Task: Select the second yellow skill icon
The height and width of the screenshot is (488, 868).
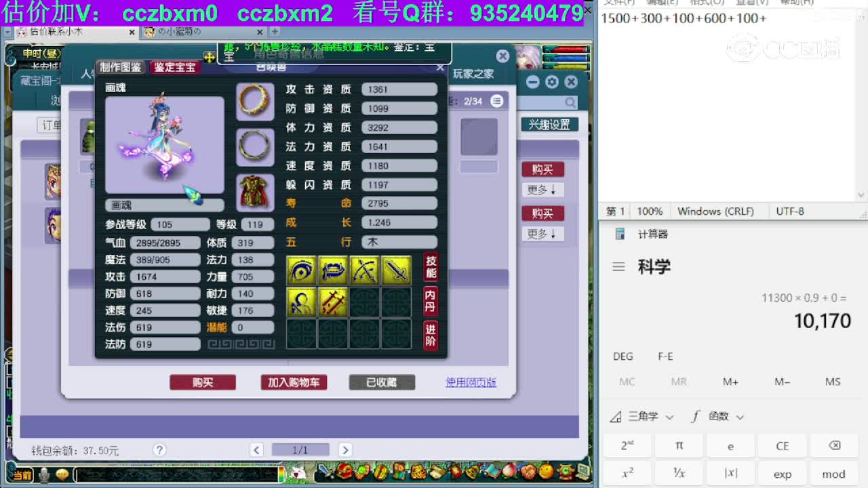Action: (333, 270)
